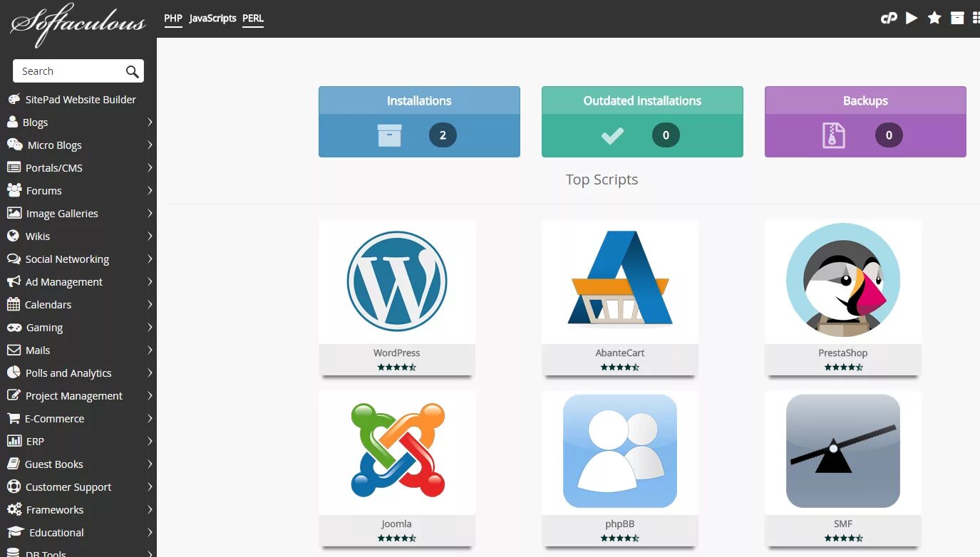The image size is (980, 557).
Task: Switch to the PERL scripts tab
Action: (x=253, y=19)
